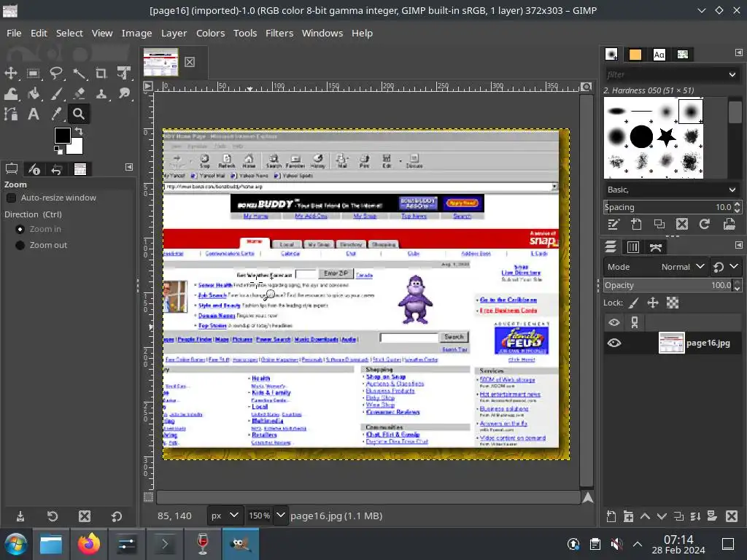Select the Free Select lasso tool
The height and width of the screenshot is (560, 747).
click(x=55, y=73)
